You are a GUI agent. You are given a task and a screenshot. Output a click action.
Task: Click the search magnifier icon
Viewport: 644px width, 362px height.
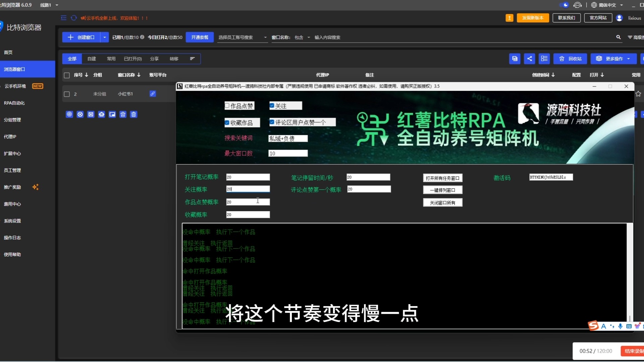618,37
